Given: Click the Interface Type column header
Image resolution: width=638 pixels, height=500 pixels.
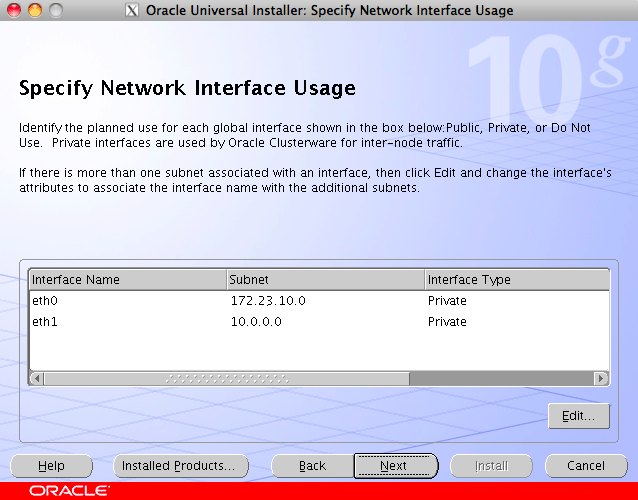Looking at the screenshot, I should [x=516, y=280].
